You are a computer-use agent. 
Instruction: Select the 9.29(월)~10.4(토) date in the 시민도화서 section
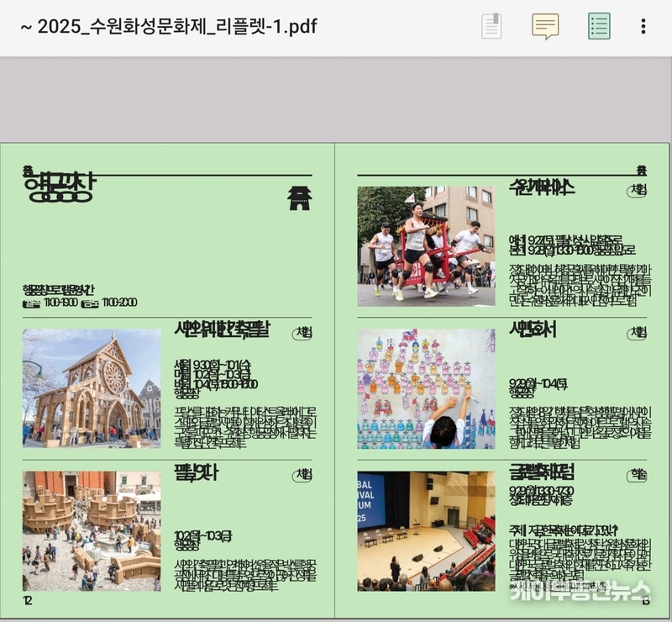[538, 383]
